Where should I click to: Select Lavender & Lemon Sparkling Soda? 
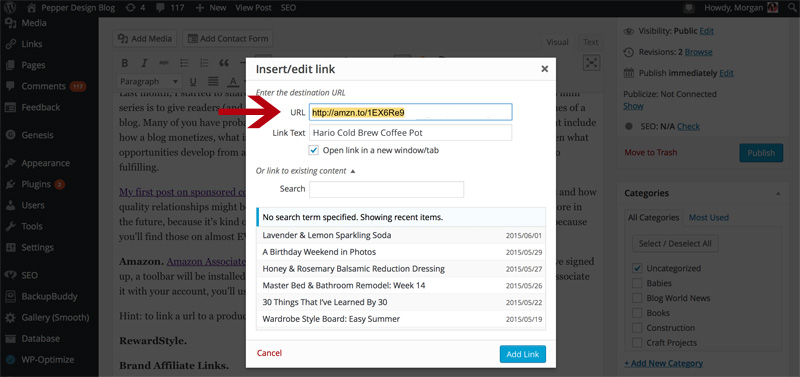pyautogui.click(x=401, y=235)
